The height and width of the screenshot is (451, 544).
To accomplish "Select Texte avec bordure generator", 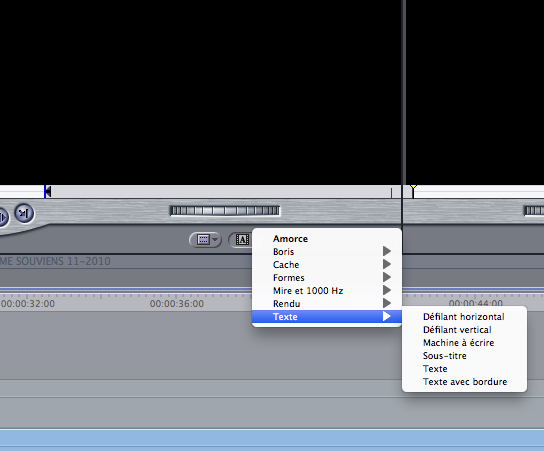I will pyautogui.click(x=464, y=382).
